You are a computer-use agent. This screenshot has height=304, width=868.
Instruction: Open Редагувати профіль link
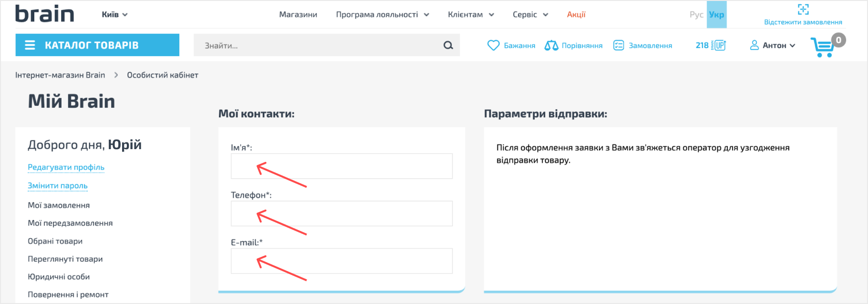66,167
